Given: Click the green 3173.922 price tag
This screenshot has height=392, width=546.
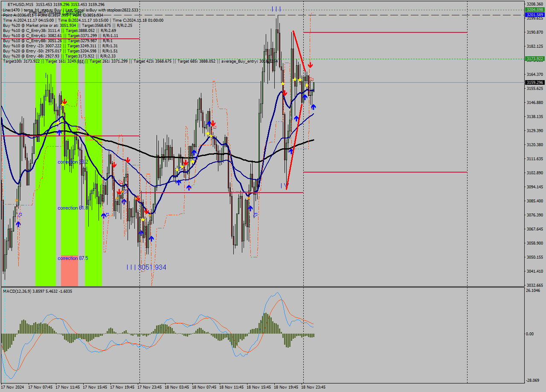Looking at the screenshot, I should 534,59.
